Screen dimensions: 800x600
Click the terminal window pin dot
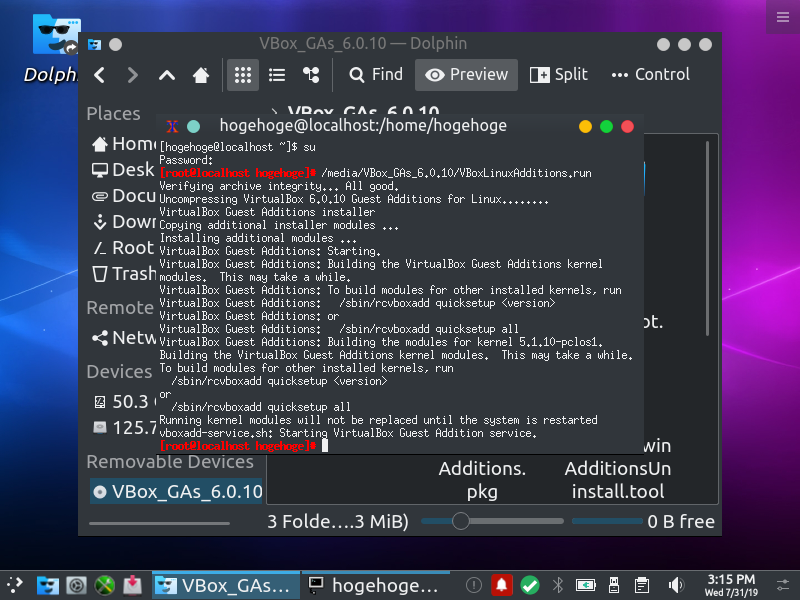pos(193,126)
